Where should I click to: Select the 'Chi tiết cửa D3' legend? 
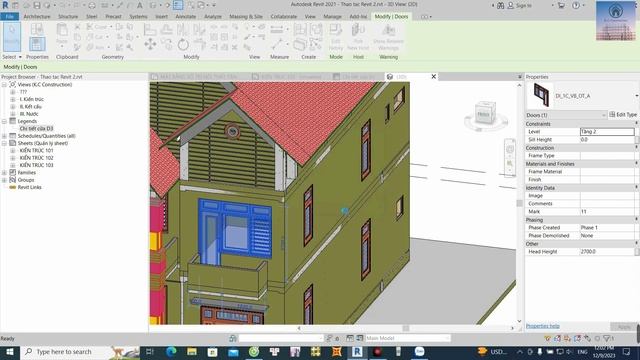(x=36, y=129)
